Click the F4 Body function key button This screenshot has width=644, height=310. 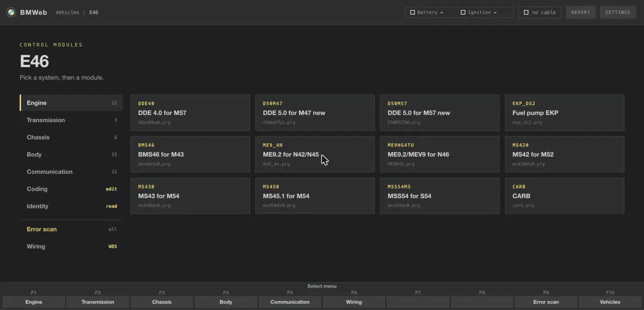point(226,302)
